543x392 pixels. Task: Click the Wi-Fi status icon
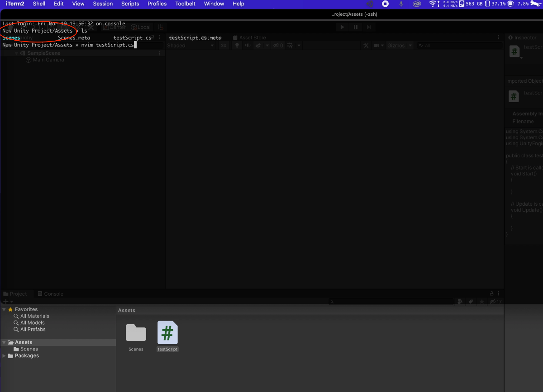pyautogui.click(x=433, y=4)
